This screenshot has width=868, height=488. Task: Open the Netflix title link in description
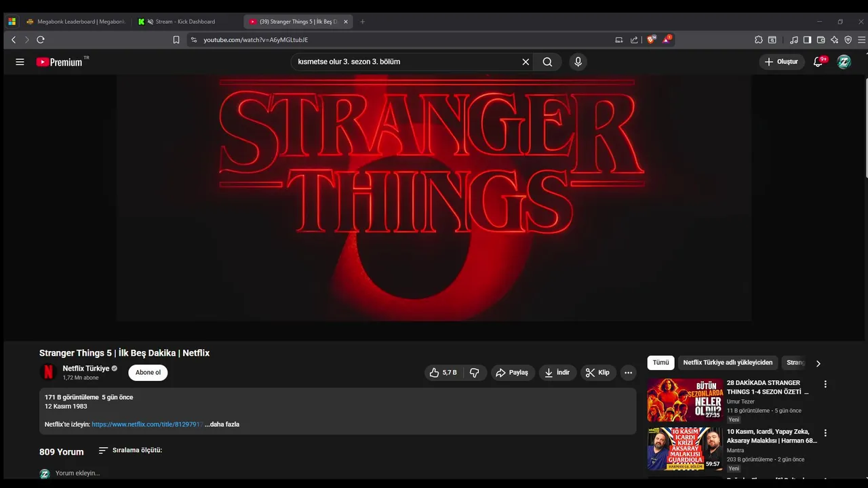click(147, 424)
